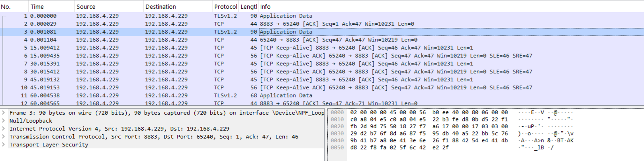This screenshot has width=644, height=161.
Task: Click the Null/Loopback protocol label
Action: click(31, 121)
